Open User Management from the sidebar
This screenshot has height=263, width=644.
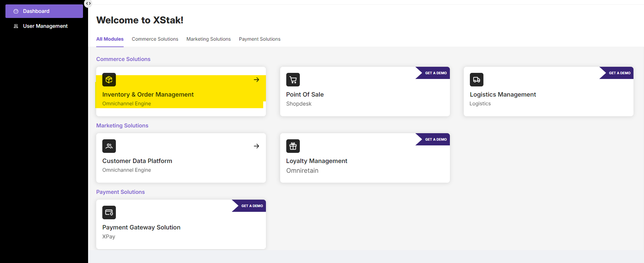[45, 26]
